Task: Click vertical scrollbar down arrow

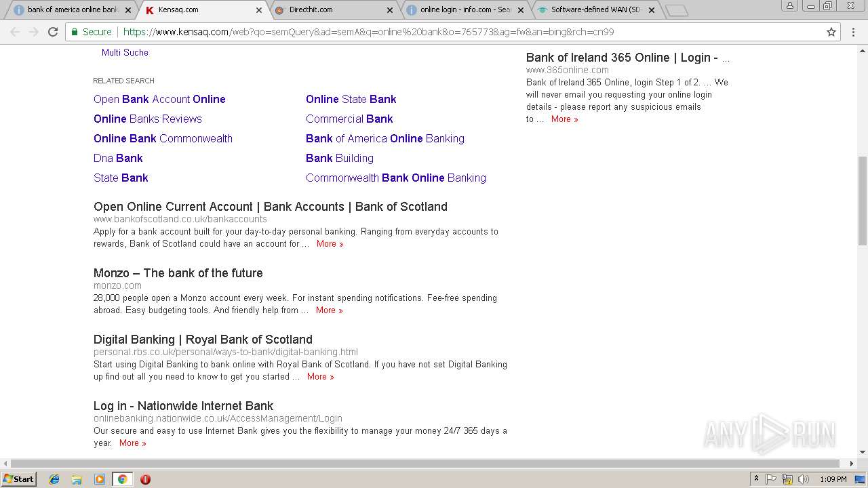Action: coord(863,452)
